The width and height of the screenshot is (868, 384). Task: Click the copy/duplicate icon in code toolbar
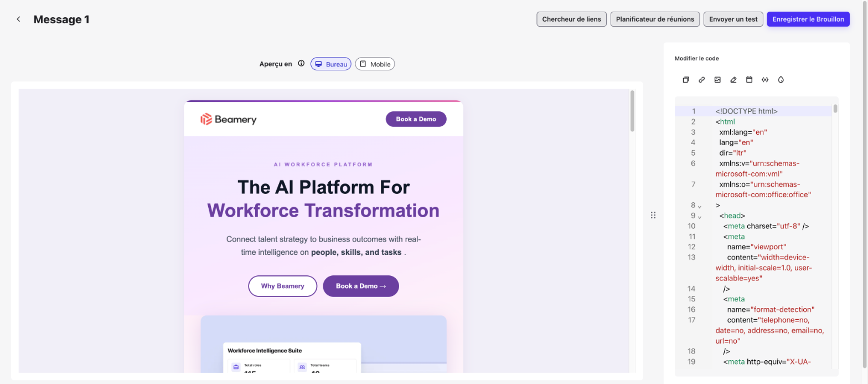click(685, 80)
